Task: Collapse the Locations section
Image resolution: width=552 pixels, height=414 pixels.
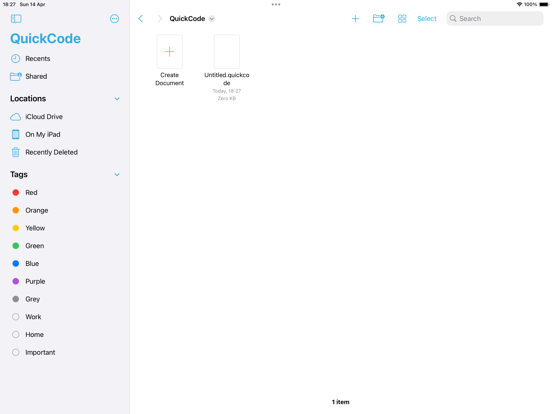Action: tap(117, 99)
